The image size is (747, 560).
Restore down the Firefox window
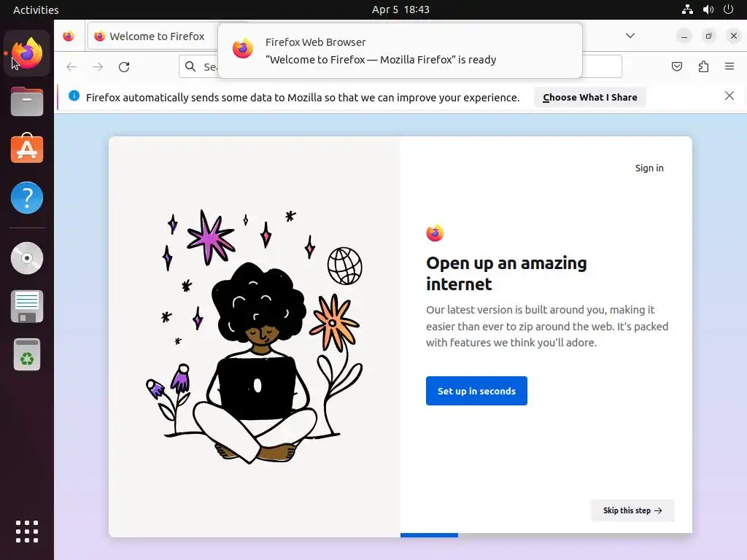[x=709, y=36]
